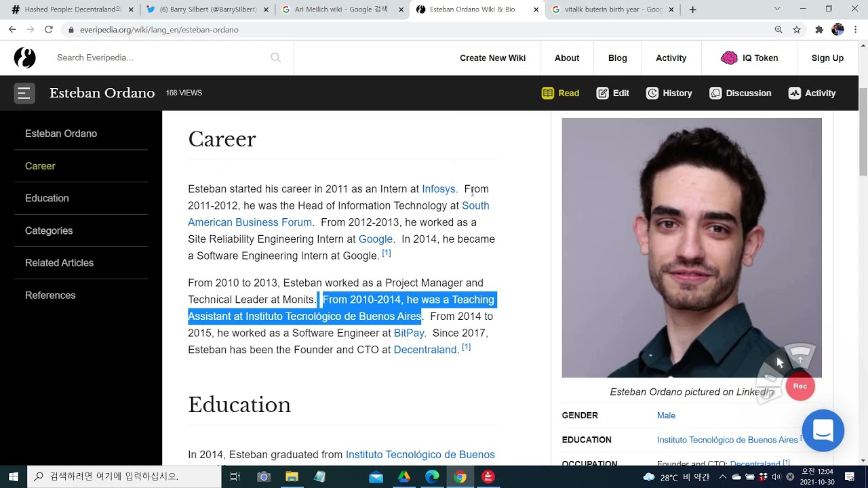Open a new browser tab

point(692,9)
